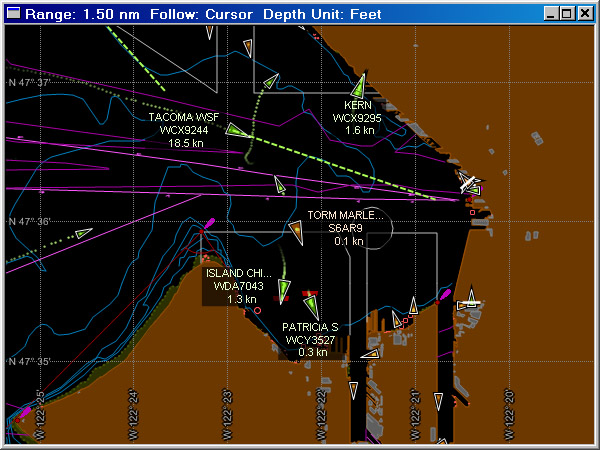
Task: Select the KERN name label
Action: tap(358, 105)
